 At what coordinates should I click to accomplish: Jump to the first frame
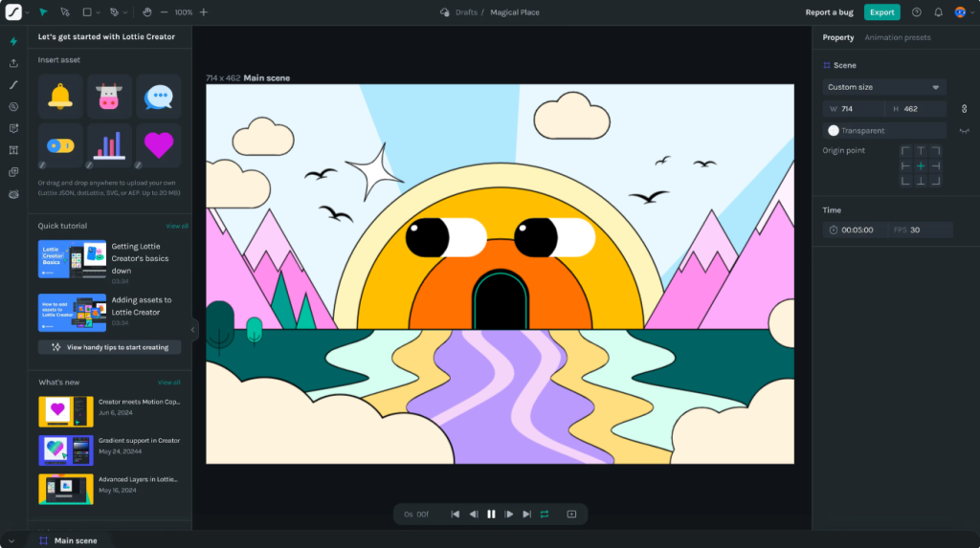coord(456,515)
